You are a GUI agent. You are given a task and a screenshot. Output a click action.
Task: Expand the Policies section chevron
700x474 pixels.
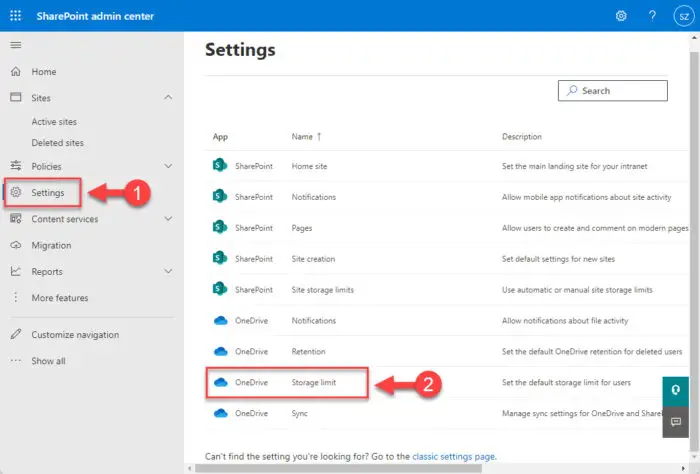coord(168,166)
